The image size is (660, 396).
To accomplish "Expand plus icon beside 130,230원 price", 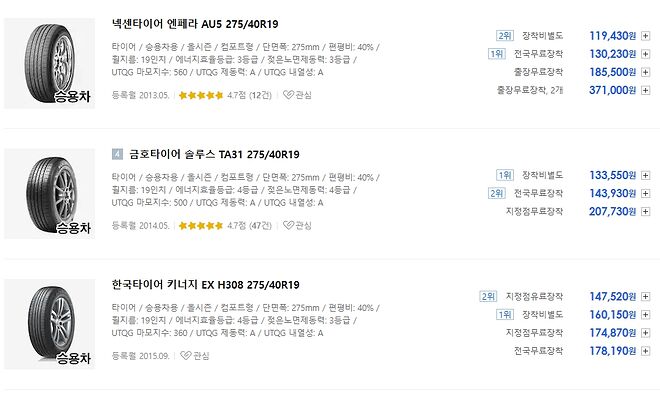I will pos(645,54).
